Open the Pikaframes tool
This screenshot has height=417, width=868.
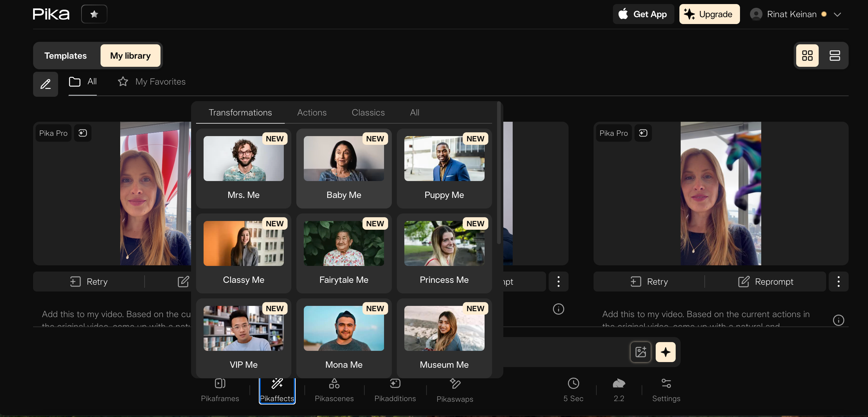220,390
